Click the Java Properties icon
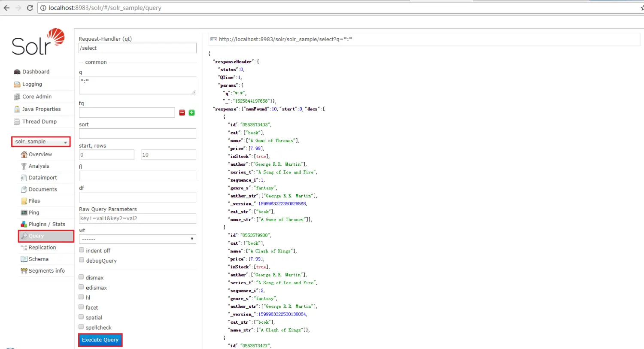644x349 pixels. click(17, 109)
